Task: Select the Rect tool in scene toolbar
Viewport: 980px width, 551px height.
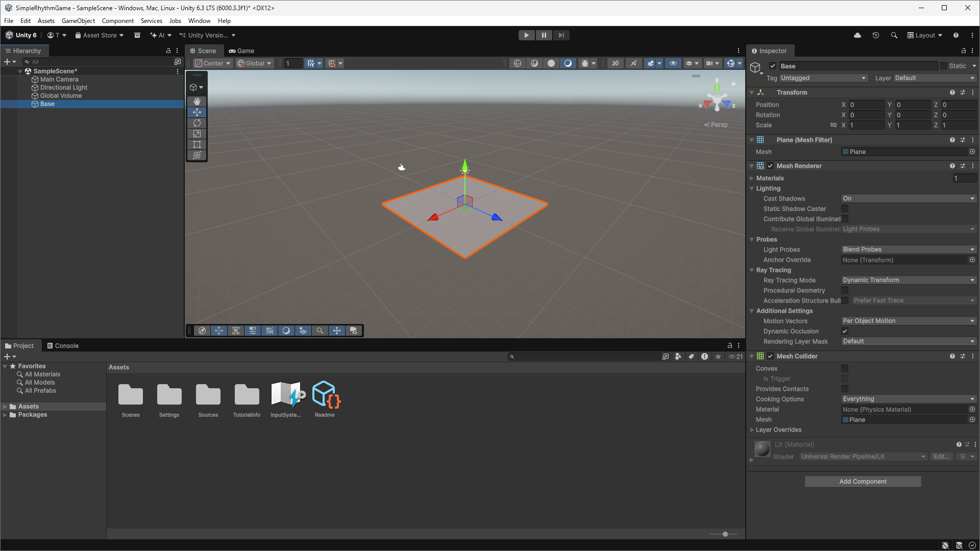Action: [x=197, y=144]
